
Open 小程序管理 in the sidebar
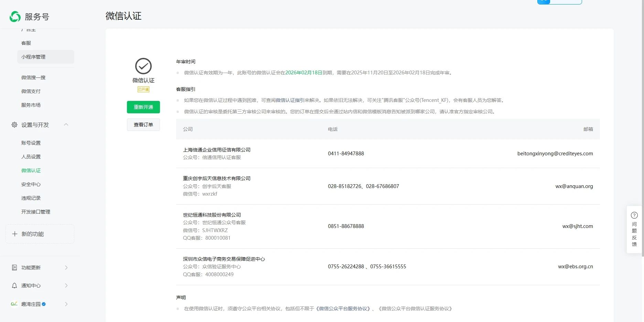pos(46,57)
